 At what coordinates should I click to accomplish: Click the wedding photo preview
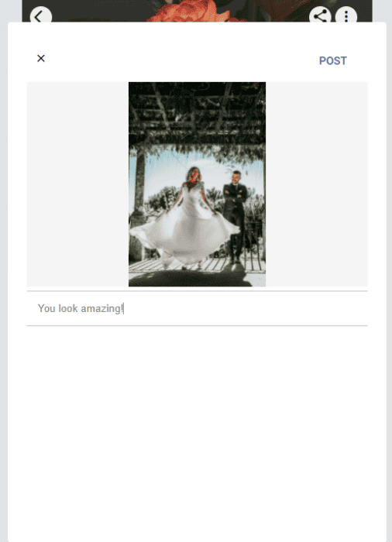[x=197, y=184]
